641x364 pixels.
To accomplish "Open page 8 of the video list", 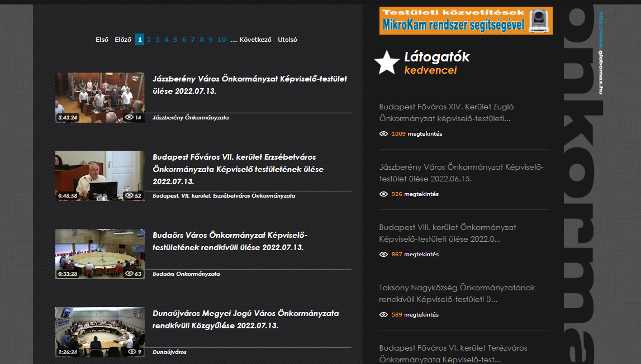I will tap(202, 40).
